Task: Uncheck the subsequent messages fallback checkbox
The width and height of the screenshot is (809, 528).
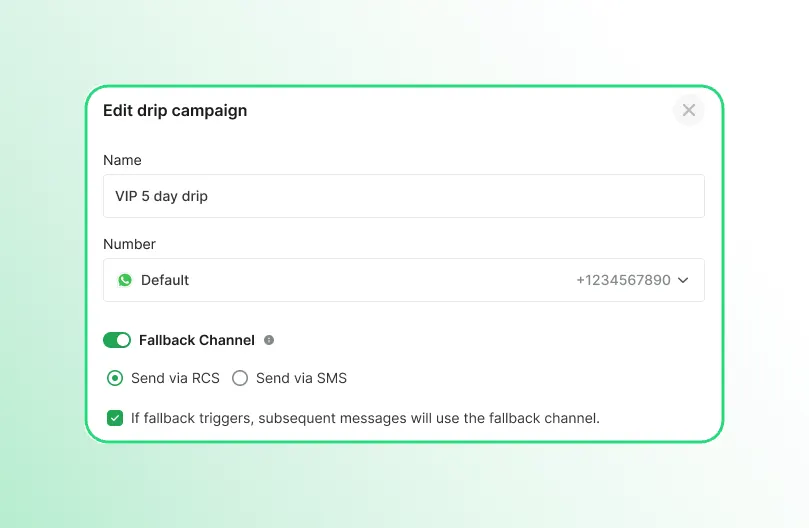Action: [x=115, y=418]
